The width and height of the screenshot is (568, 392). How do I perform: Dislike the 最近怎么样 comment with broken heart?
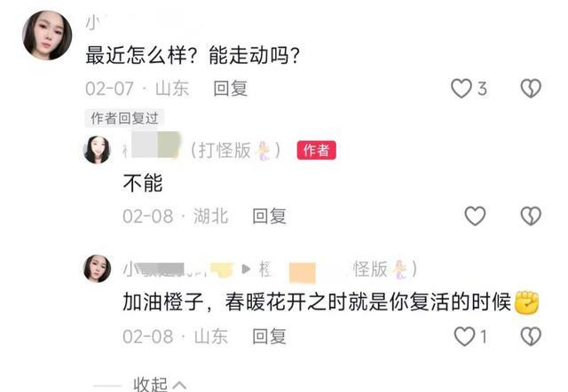[x=531, y=89]
